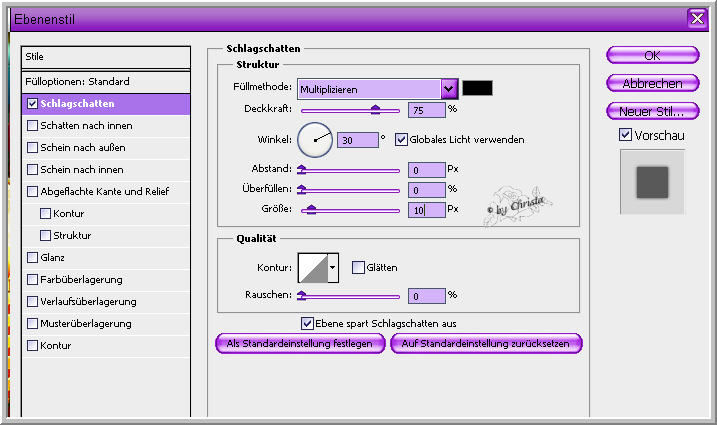Viewport: 717px width, 425px height.
Task: Click the Größe value field showing 10
Action: tap(426, 210)
